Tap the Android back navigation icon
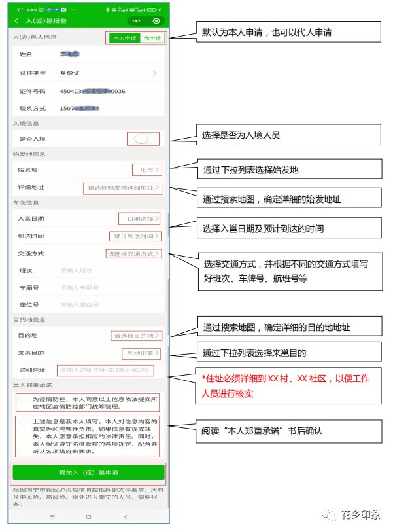 [126, 517]
